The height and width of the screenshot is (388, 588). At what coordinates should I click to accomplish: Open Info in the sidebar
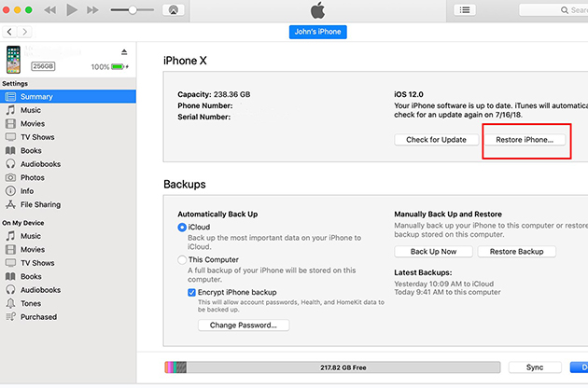68,191
